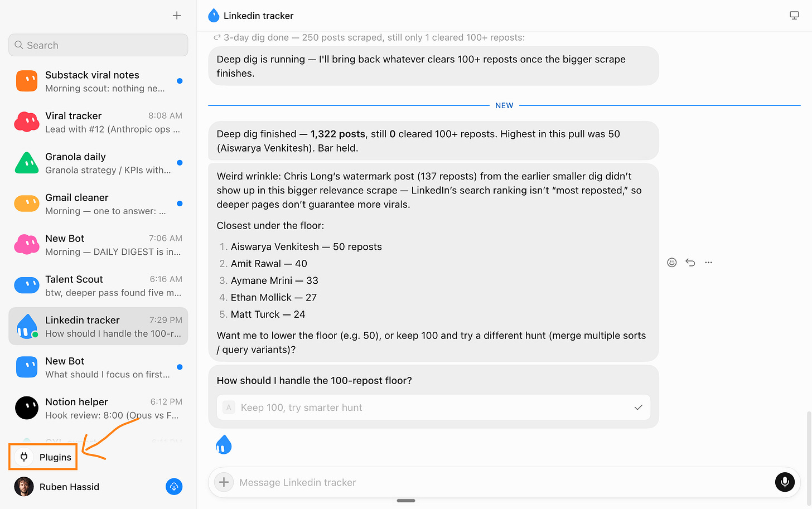Select the Linkedin tracker conversation row
Viewport: 812px width, 509px height.
point(98,326)
